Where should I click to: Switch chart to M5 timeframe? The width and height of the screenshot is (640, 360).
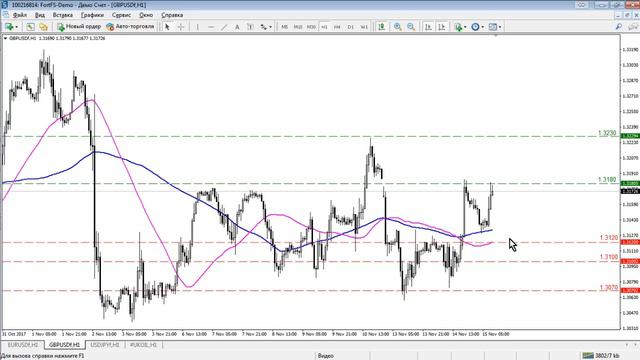click(x=284, y=27)
